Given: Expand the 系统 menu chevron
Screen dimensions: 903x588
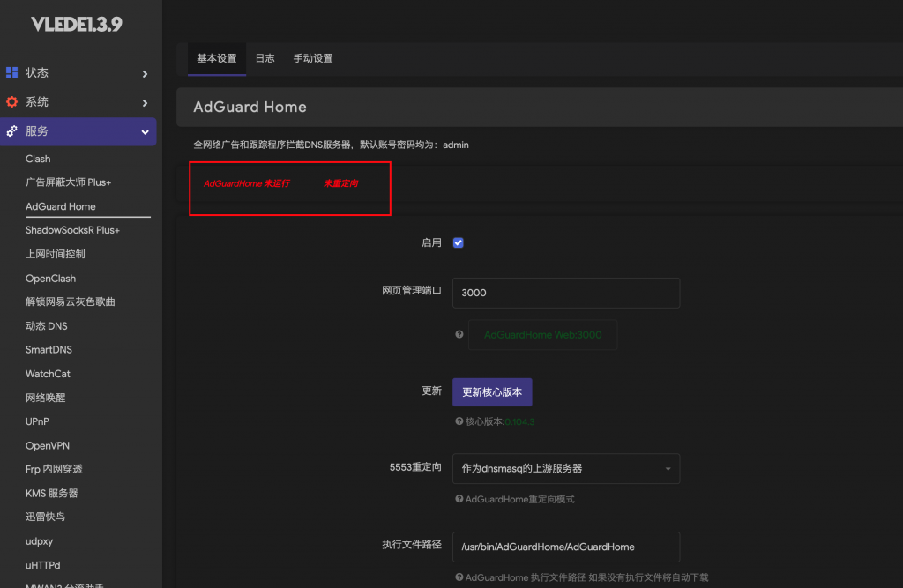Looking at the screenshot, I should coord(146,103).
